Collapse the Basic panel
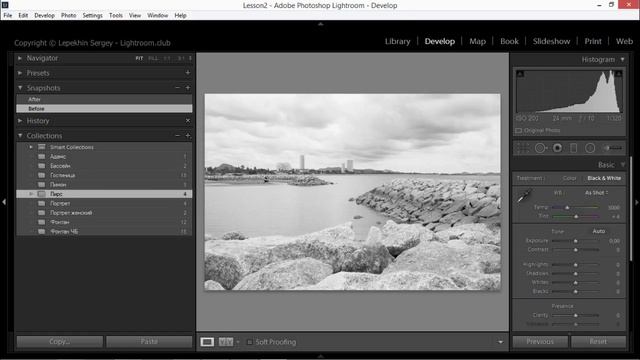 coord(622,165)
